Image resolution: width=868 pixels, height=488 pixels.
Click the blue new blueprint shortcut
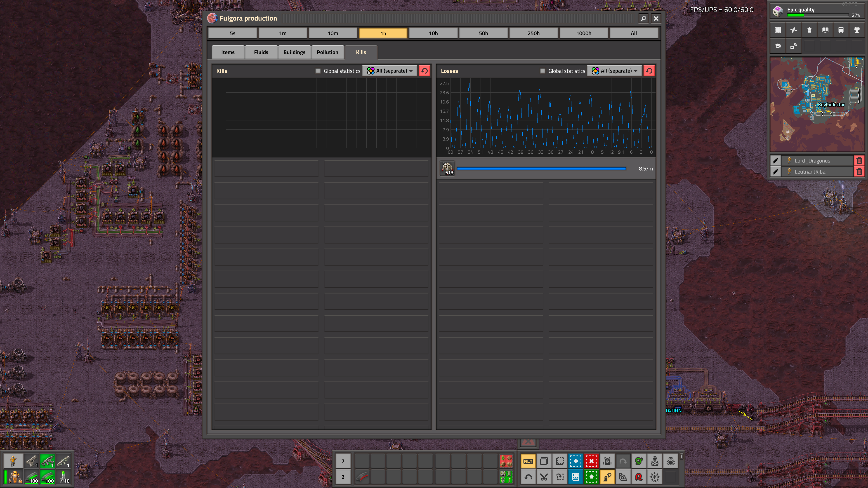click(576, 461)
